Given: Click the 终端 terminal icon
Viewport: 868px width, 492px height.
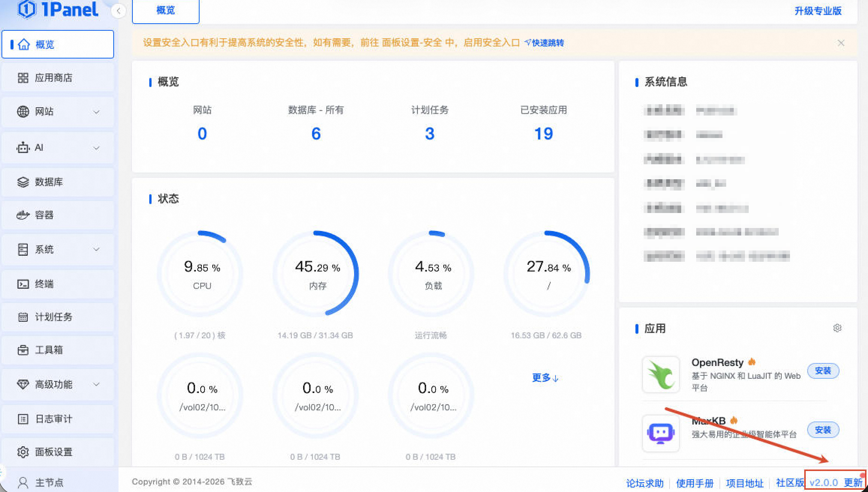Looking at the screenshot, I should coord(23,284).
